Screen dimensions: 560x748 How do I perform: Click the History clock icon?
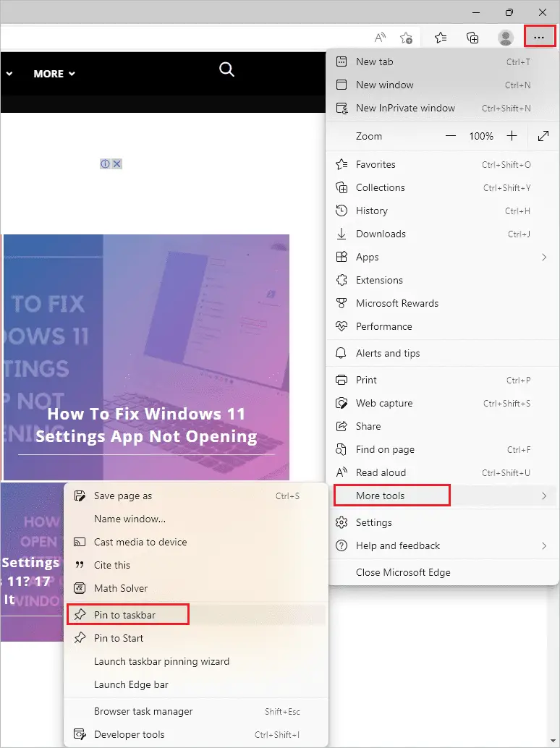point(341,211)
